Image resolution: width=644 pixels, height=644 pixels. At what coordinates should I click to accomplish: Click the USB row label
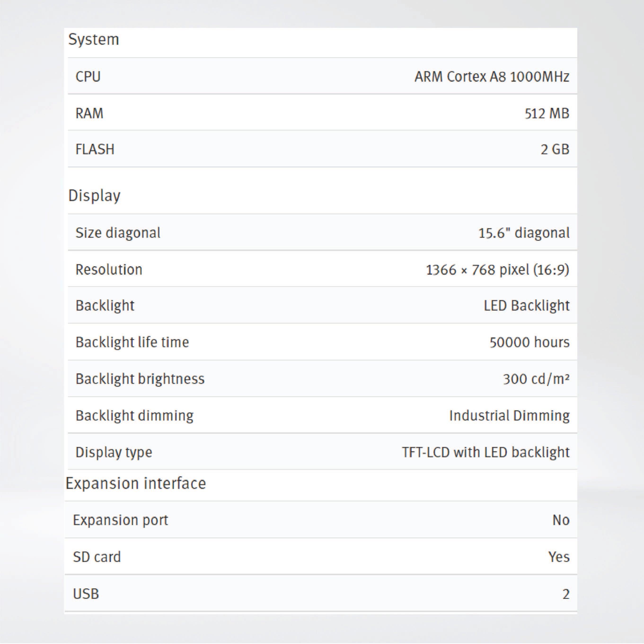point(86,594)
